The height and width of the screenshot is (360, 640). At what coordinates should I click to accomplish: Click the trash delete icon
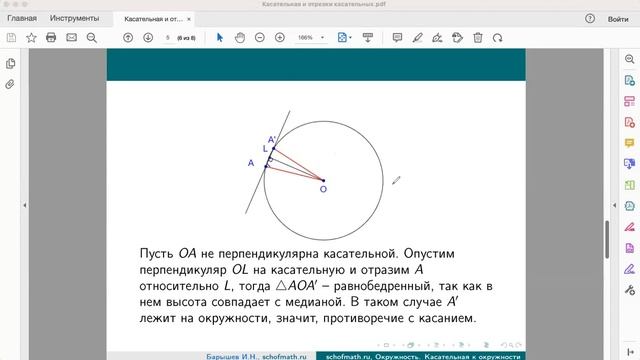pyautogui.click(x=478, y=38)
